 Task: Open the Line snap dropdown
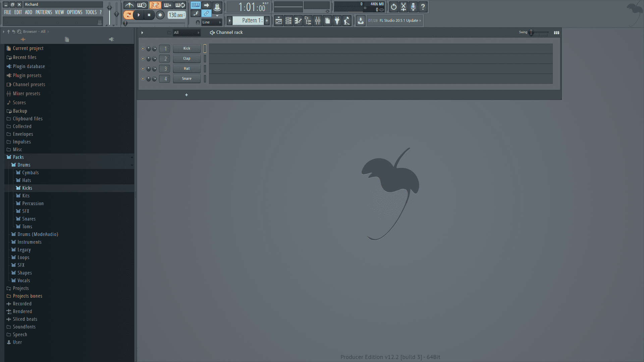pyautogui.click(x=211, y=22)
